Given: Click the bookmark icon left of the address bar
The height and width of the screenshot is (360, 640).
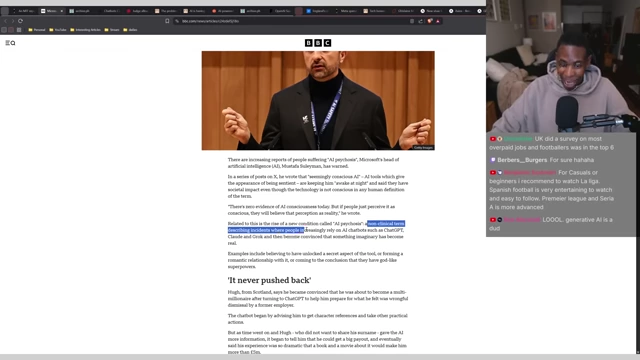Looking at the screenshot, I should tap(167, 21).
